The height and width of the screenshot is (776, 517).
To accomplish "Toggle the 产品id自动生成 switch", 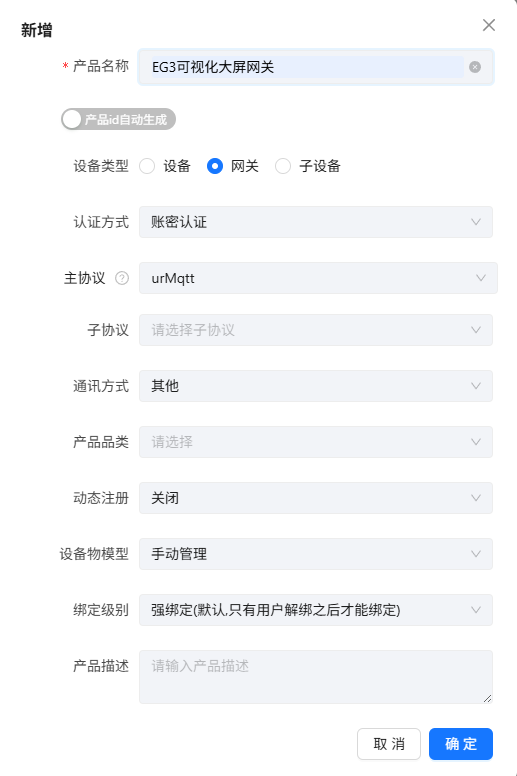I will (118, 119).
